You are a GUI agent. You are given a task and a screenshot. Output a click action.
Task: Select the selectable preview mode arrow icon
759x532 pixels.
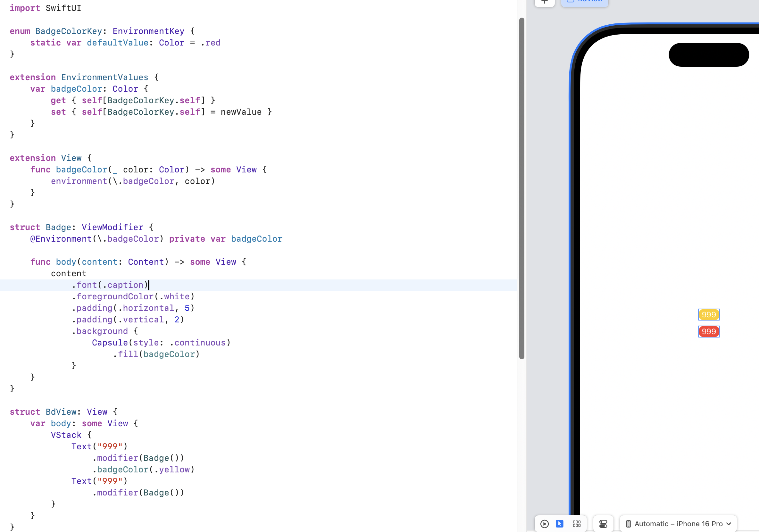559,524
